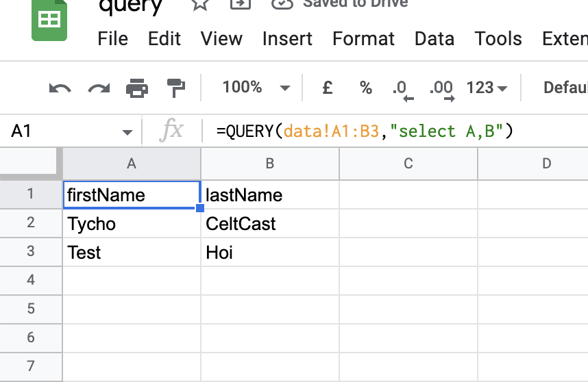Decrease decimal places
The image size is (588, 382).
tap(403, 90)
